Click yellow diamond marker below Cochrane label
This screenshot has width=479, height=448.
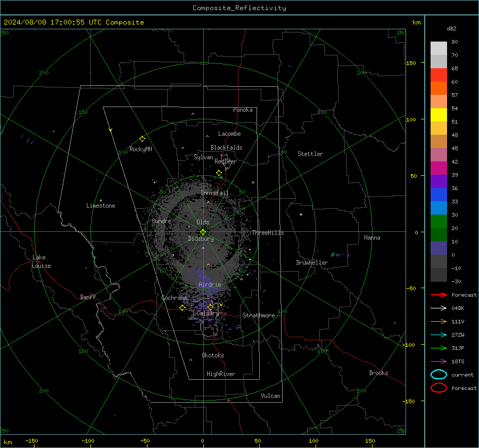pyautogui.click(x=182, y=307)
